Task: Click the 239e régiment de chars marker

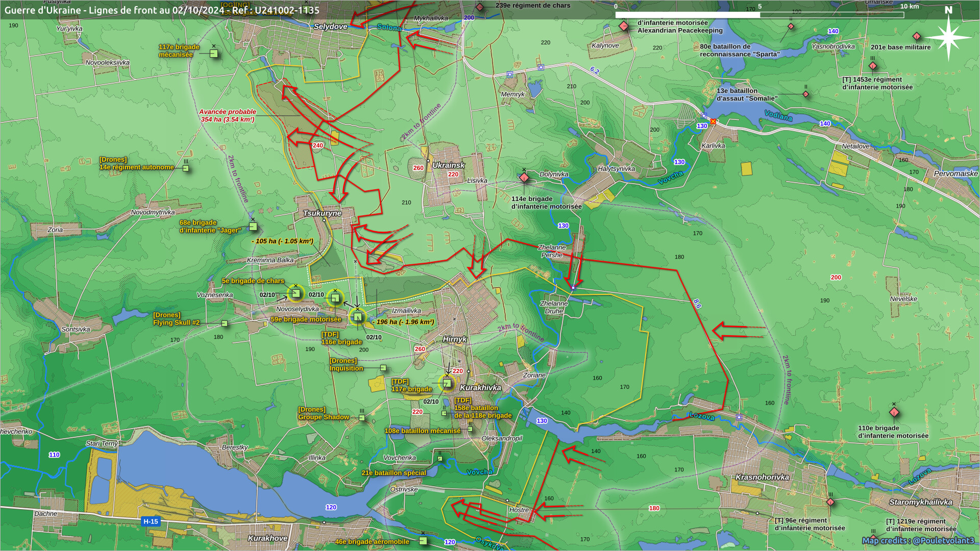Action: coord(480,7)
